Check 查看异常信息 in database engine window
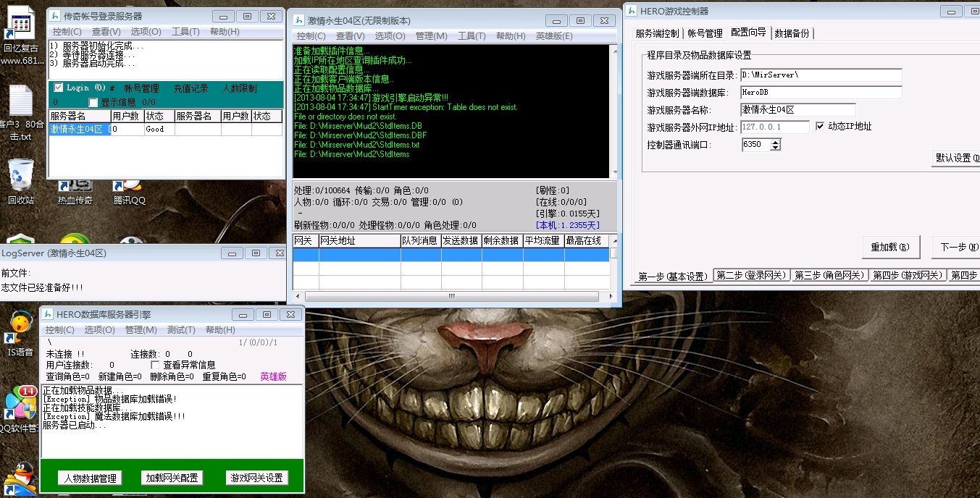This screenshot has width=980, height=498. tap(155, 365)
